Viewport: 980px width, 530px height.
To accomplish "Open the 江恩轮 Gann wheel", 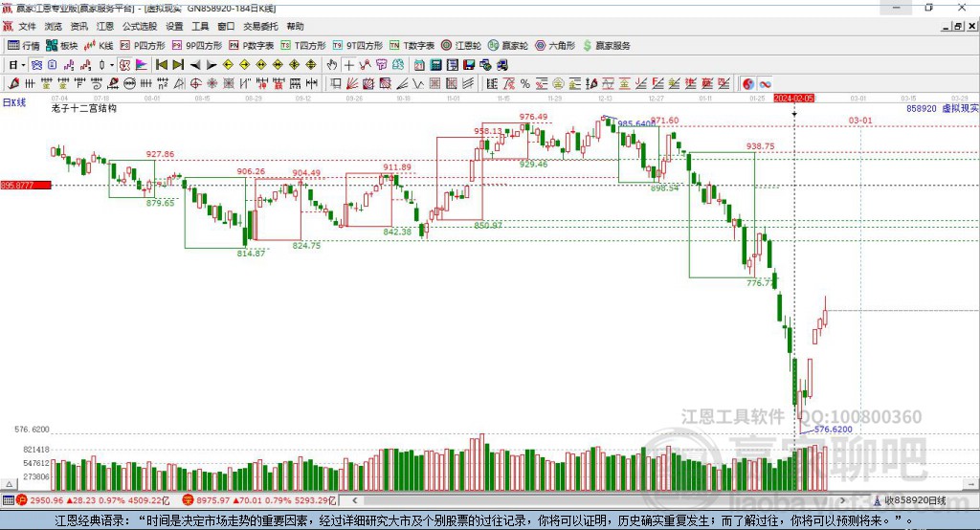I will tap(461, 46).
